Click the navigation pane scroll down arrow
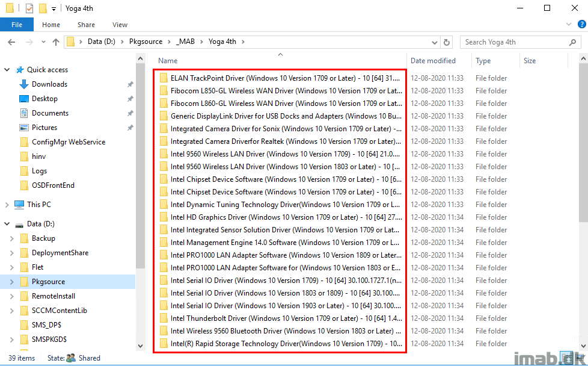Viewport: 588px width, 366px height. pos(140,346)
